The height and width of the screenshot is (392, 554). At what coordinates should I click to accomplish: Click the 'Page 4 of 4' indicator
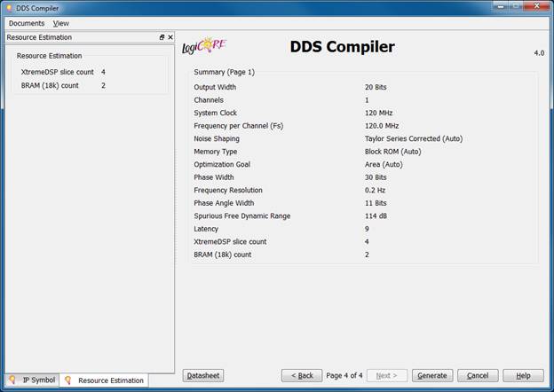344,375
